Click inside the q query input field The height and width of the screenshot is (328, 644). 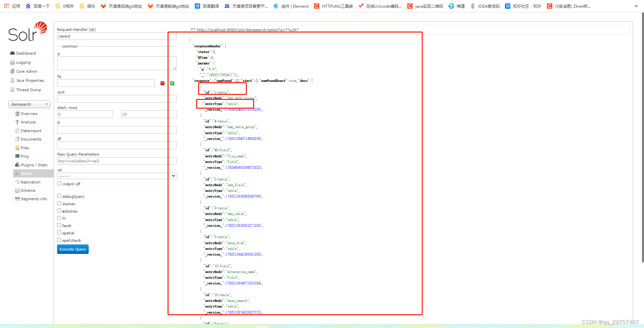coord(117,63)
